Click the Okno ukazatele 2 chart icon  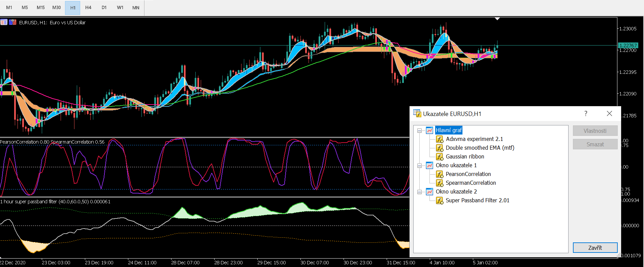click(x=429, y=192)
